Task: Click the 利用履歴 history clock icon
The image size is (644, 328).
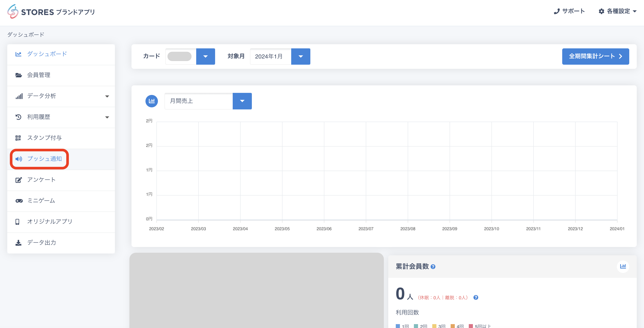Action: click(18, 117)
